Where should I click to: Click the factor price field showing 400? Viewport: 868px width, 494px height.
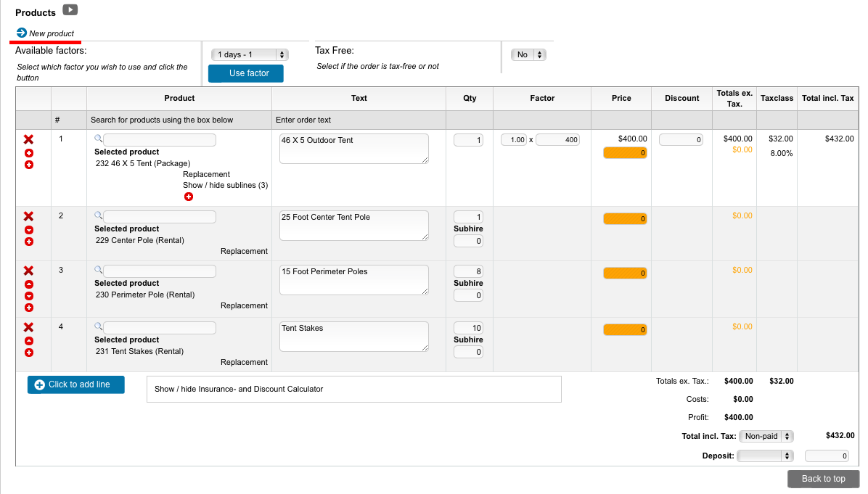point(557,140)
